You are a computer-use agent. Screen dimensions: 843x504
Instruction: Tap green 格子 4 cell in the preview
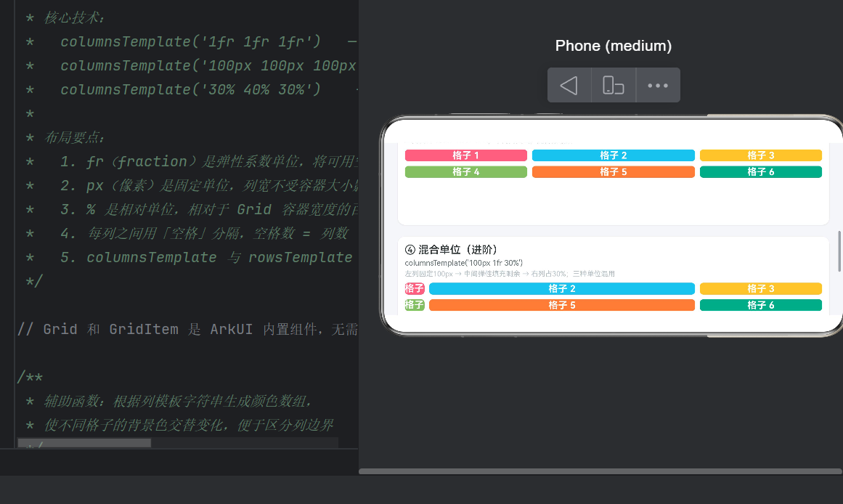465,172
